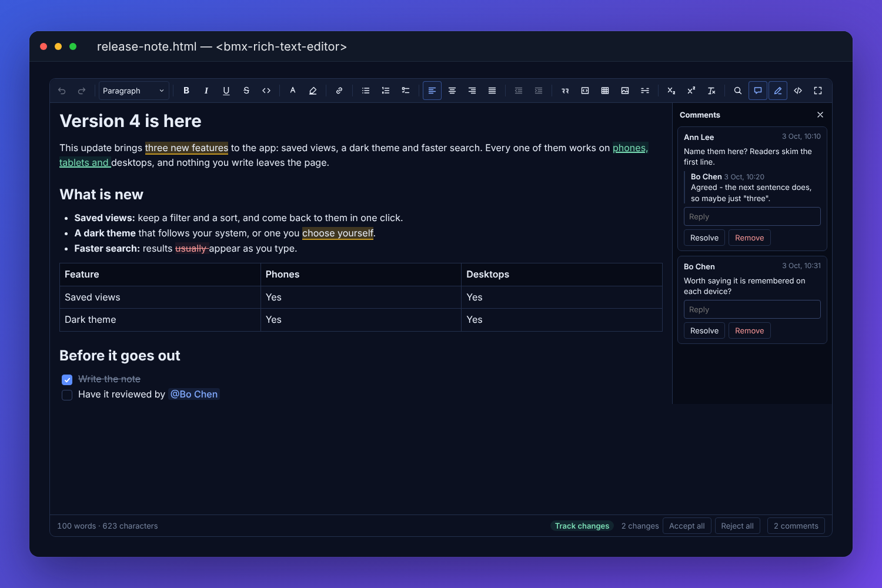Open find with the magnifier icon
The width and height of the screenshot is (882, 588).
click(x=738, y=91)
